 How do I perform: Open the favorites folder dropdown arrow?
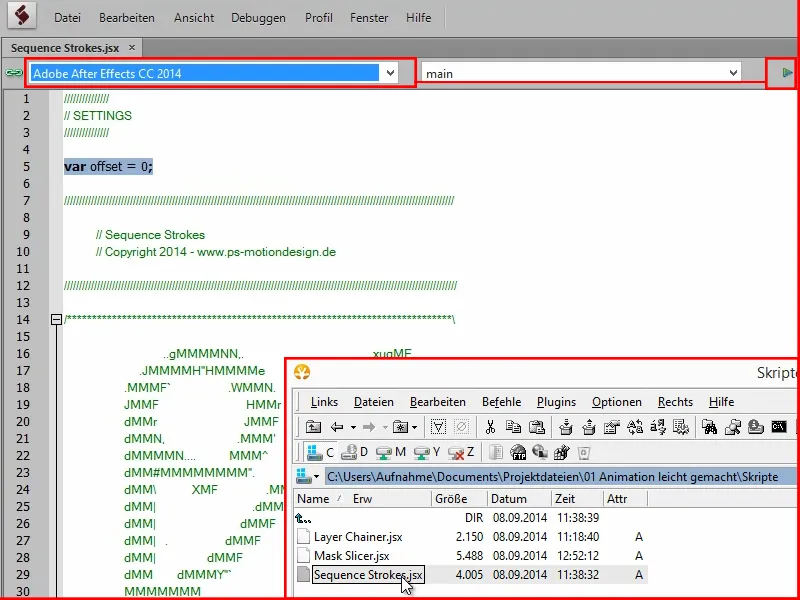pyautogui.click(x=414, y=427)
